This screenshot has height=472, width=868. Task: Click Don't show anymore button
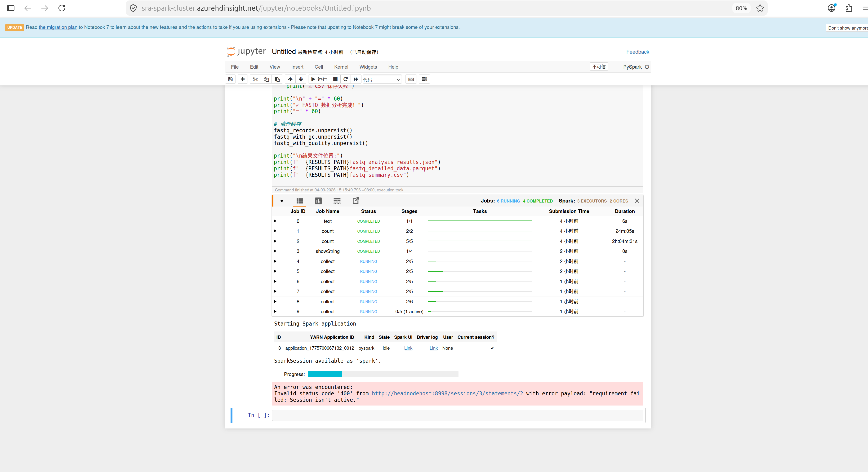click(847, 28)
